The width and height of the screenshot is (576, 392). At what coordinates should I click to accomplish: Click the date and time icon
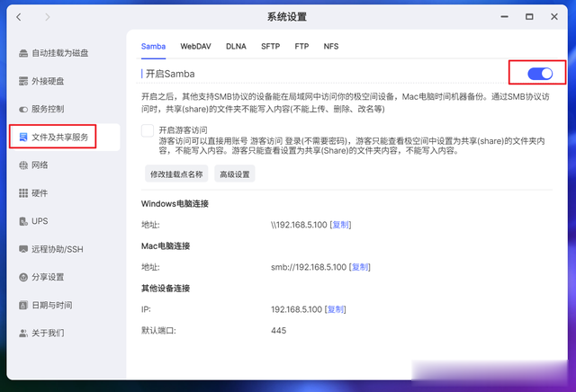[x=23, y=305]
